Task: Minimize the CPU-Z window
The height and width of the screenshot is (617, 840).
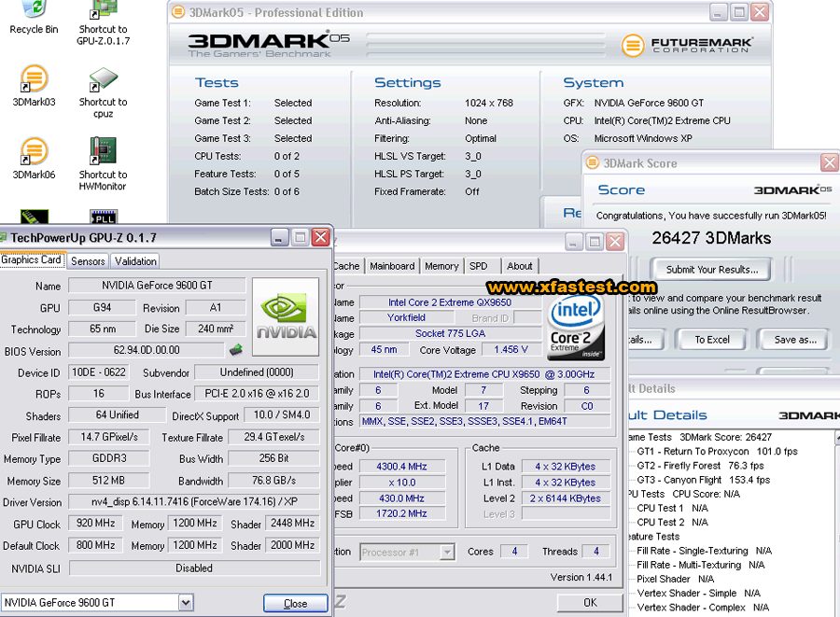Action: click(573, 242)
